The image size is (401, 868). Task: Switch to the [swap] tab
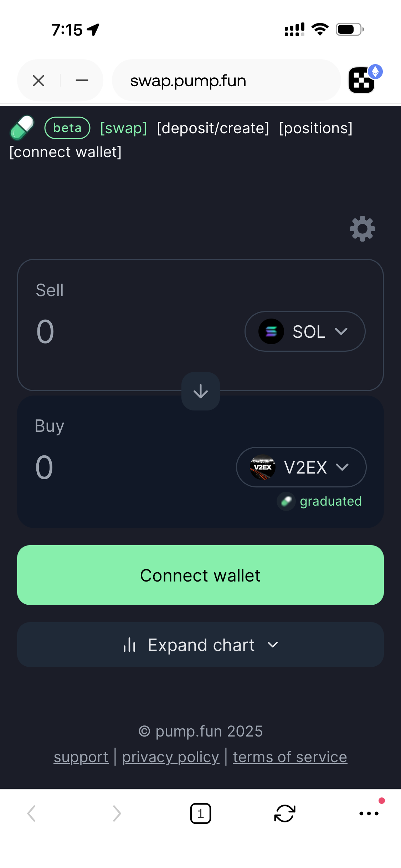pos(123,128)
